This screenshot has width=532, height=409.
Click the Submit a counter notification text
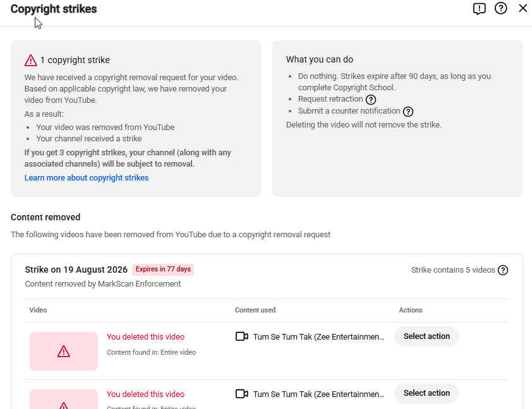[349, 111]
